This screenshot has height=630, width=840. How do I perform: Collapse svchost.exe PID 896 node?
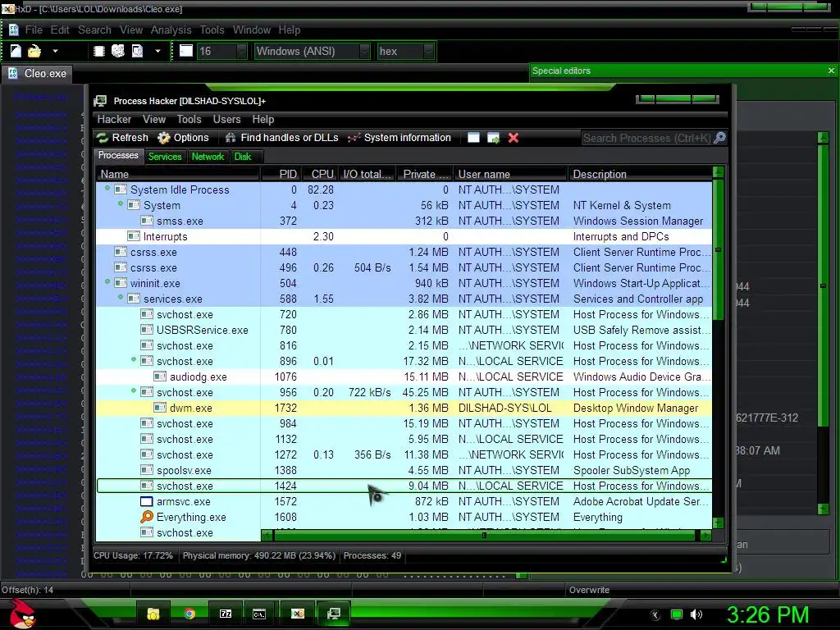click(134, 359)
